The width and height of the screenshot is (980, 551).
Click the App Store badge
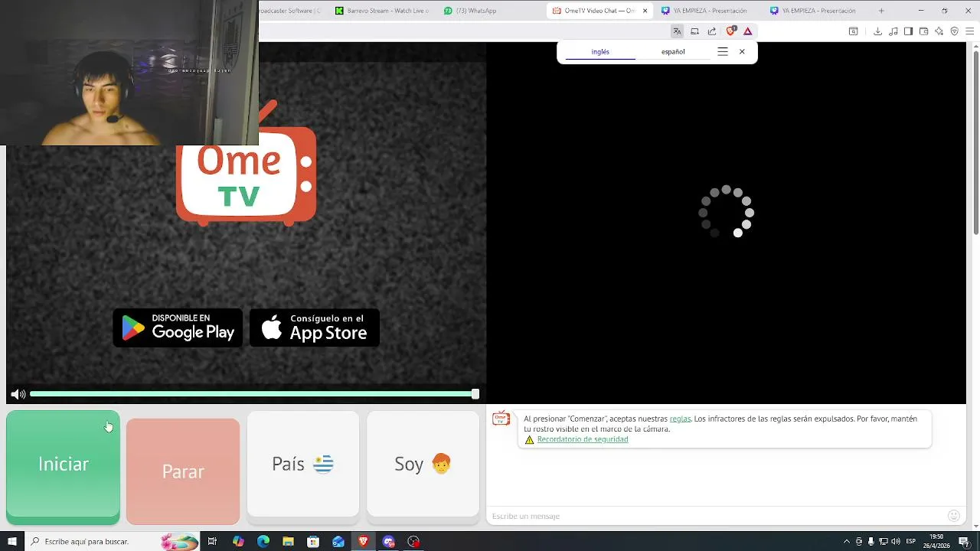pos(315,328)
